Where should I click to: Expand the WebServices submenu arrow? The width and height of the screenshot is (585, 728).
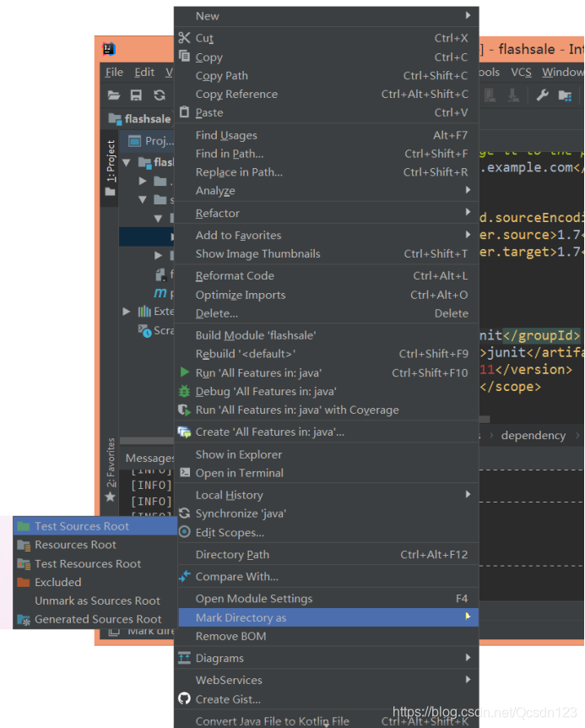pos(469,679)
